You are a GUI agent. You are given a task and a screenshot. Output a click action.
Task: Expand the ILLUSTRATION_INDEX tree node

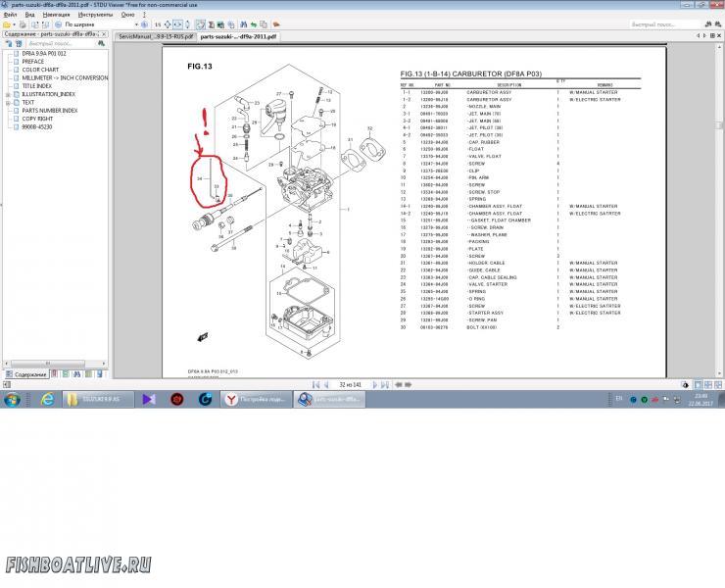click(x=8, y=94)
